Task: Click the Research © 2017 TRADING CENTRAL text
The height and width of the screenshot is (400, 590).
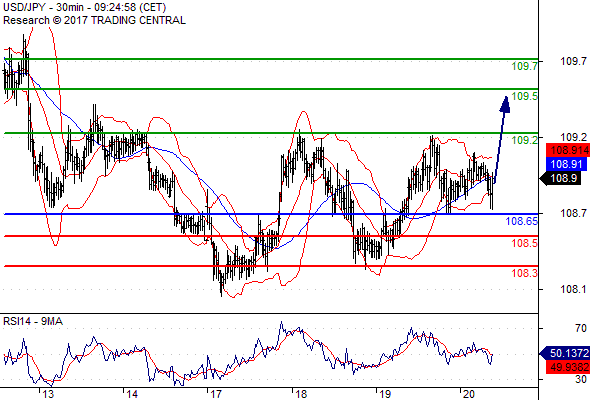Action: click(x=94, y=20)
